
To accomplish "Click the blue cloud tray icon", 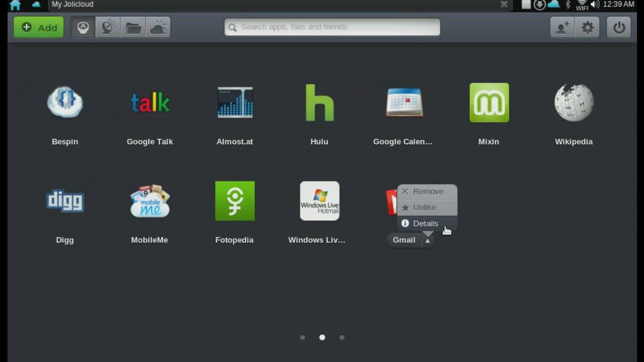I will pos(553,4).
